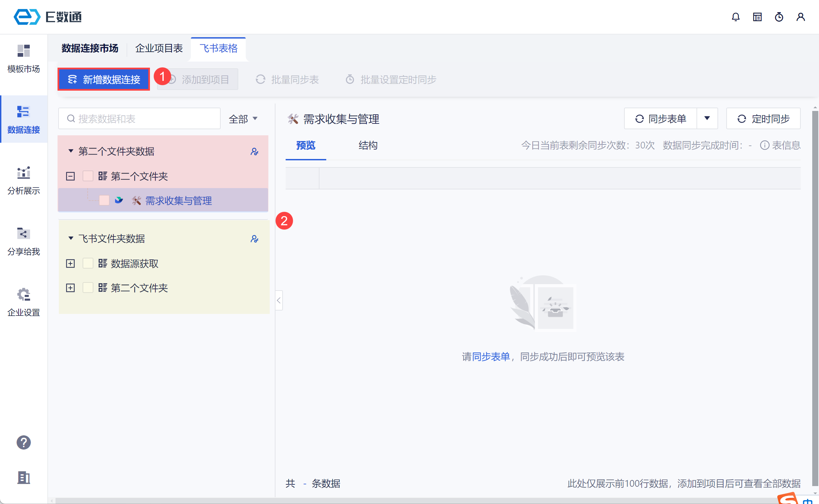Click the help question mark icon
Viewport: 819px width, 504px height.
pos(24,442)
